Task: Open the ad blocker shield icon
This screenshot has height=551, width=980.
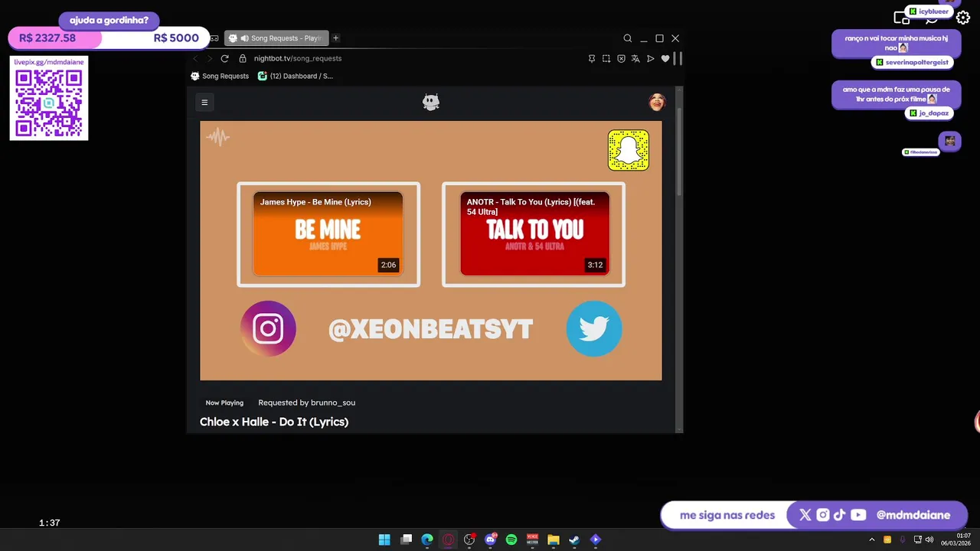Action: coord(621,58)
